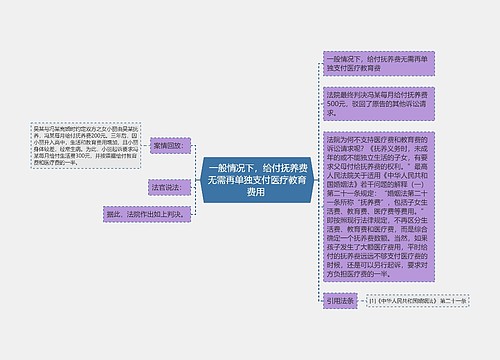Select the long explanation node starting 法院为何不支持
Image resolution: width=500 pixels, height=360 pixels.
pos(379,207)
